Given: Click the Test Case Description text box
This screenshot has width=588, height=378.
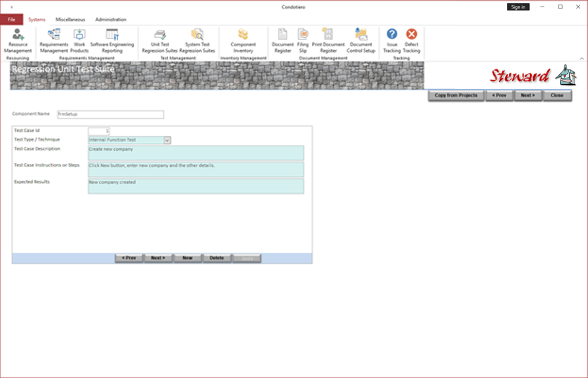Looking at the screenshot, I should pos(196,153).
